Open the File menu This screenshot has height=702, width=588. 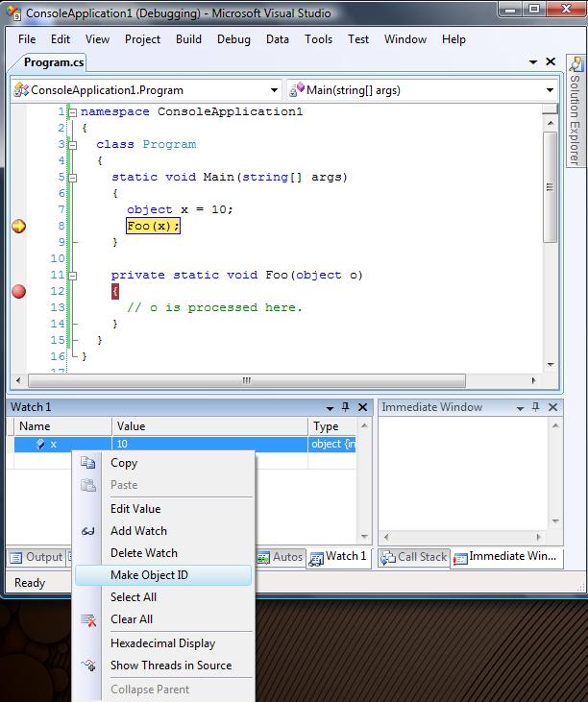coord(27,39)
